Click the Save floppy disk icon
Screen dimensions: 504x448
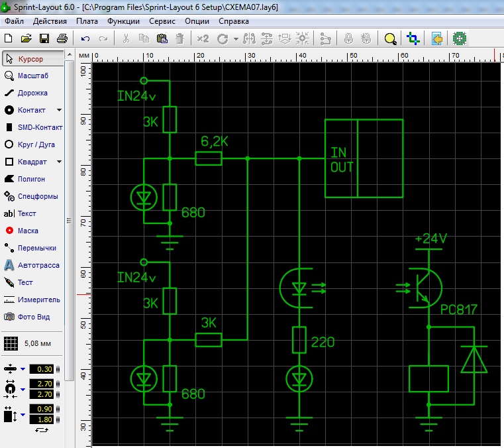click(x=44, y=38)
